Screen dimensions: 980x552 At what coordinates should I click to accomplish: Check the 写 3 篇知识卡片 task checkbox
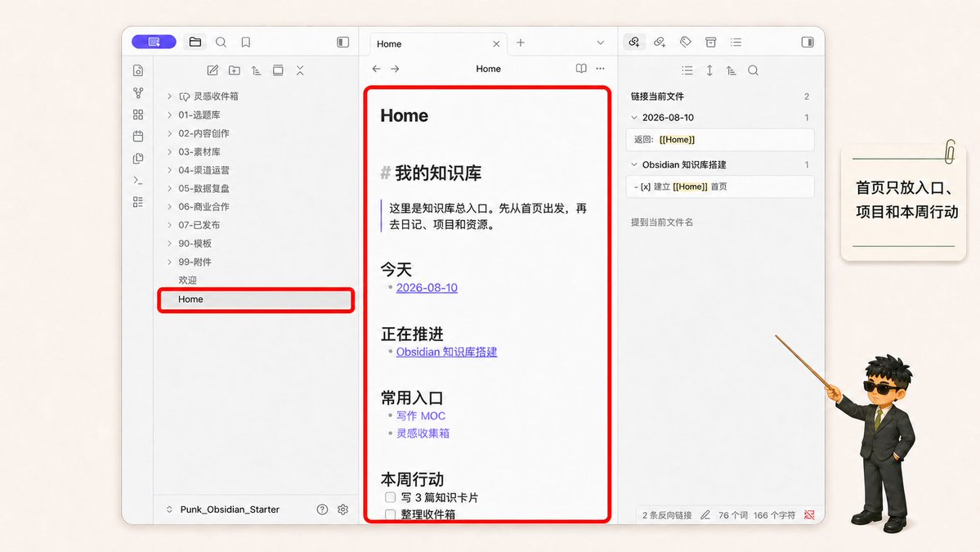(390, 497)
